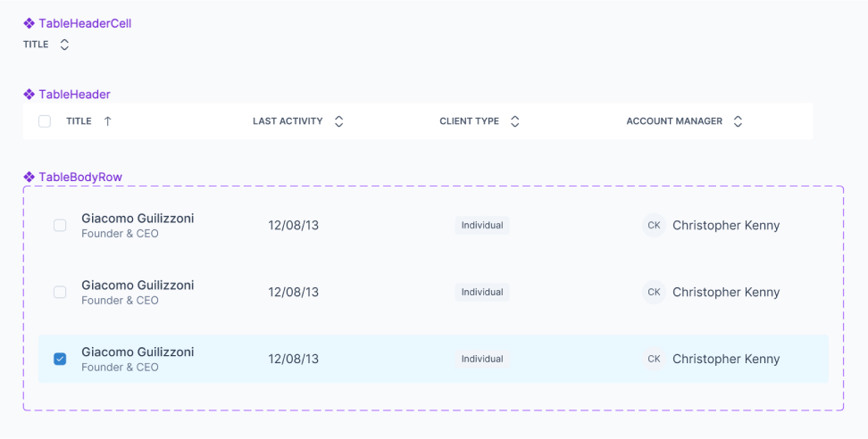Tick the second row's checkbox
Screen dimensions: 868x439
[x=60, y=293]
